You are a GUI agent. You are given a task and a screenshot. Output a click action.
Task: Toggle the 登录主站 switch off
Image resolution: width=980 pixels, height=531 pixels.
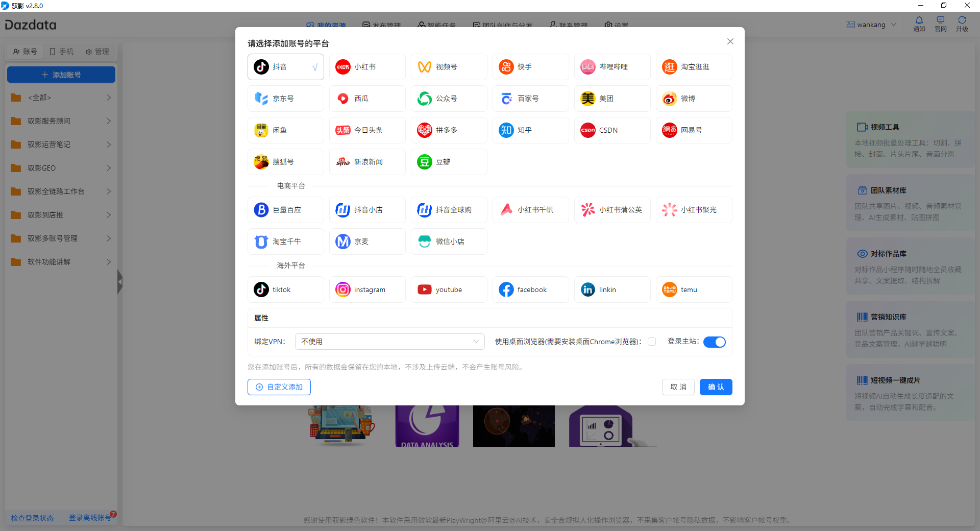tap(715, 342)
